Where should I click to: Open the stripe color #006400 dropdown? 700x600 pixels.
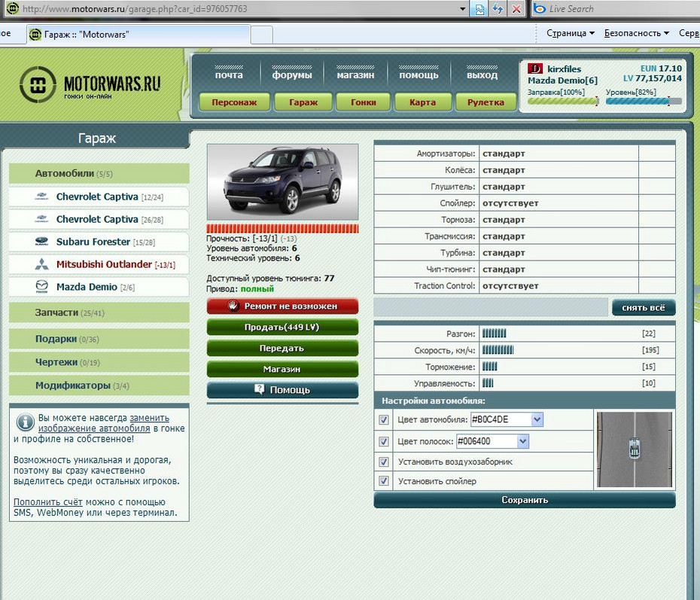pos(523,441)
